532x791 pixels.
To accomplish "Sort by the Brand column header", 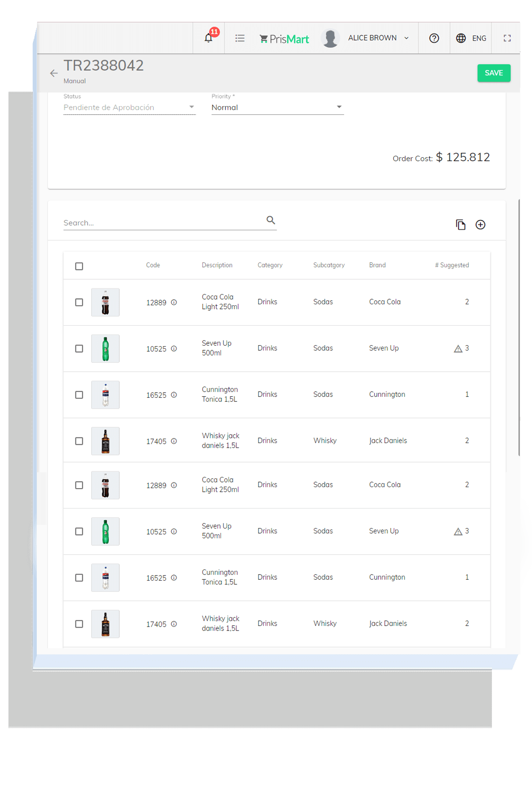I will (x=377, y=265).
